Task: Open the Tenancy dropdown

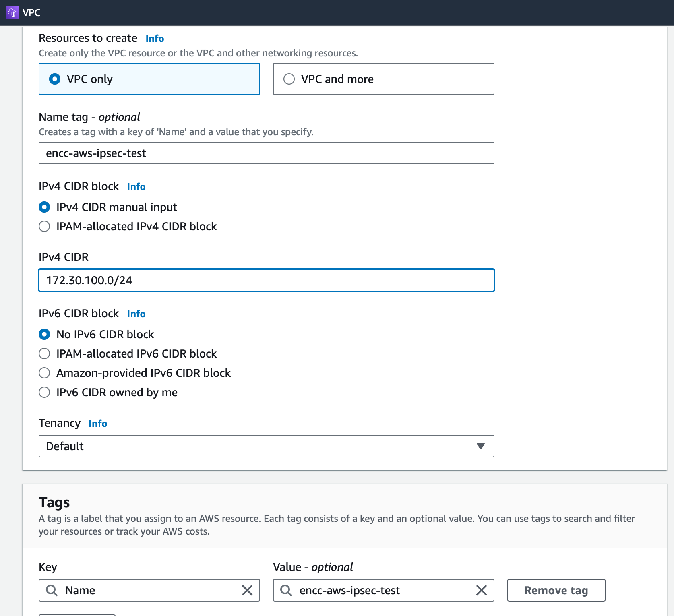Action: click(x=266, y=446)
